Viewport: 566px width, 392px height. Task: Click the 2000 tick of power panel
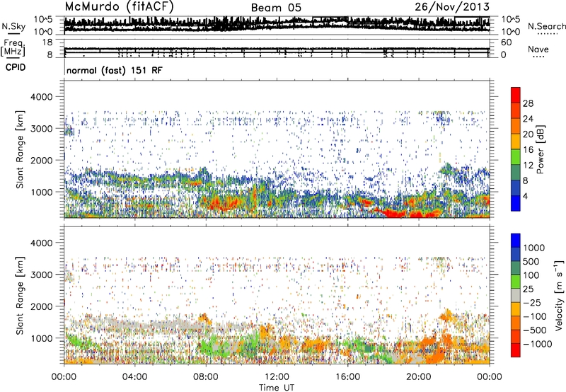(x=41, y=160)
